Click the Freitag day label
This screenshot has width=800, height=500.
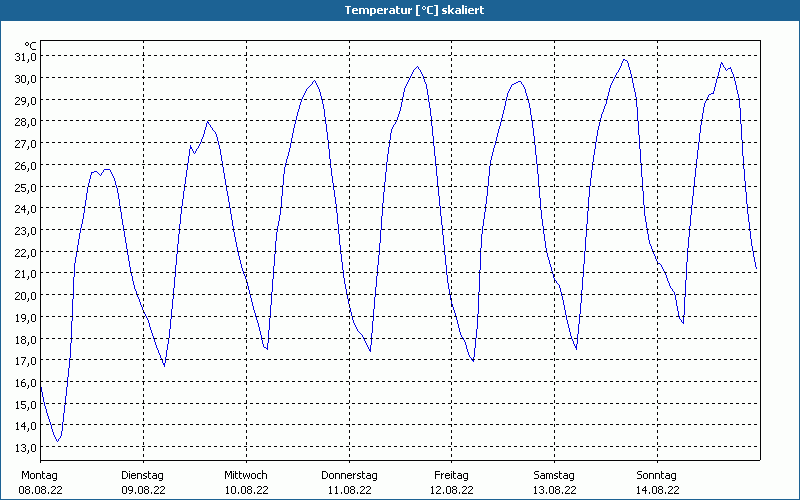pyautogui.click(x=452, y=476)
